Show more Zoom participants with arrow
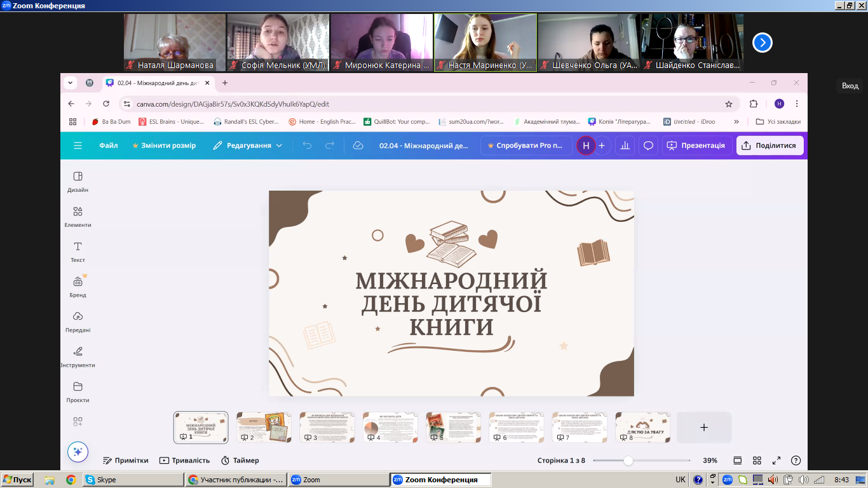This screenshot has width=868, height=488. click(762, 43)
